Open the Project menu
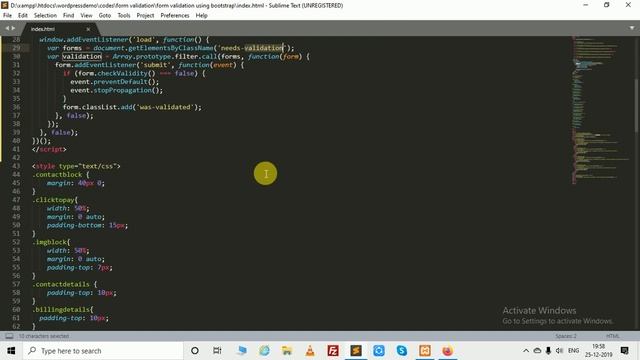The width and height of the screenshot is (640, 360). click(x=145, y=16)
